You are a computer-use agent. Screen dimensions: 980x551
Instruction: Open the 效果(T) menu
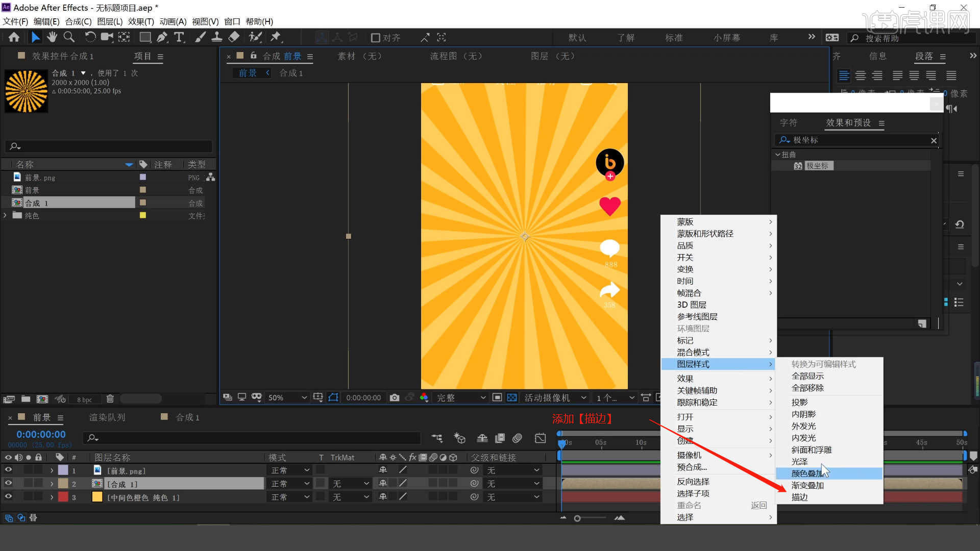coord(141,21)
